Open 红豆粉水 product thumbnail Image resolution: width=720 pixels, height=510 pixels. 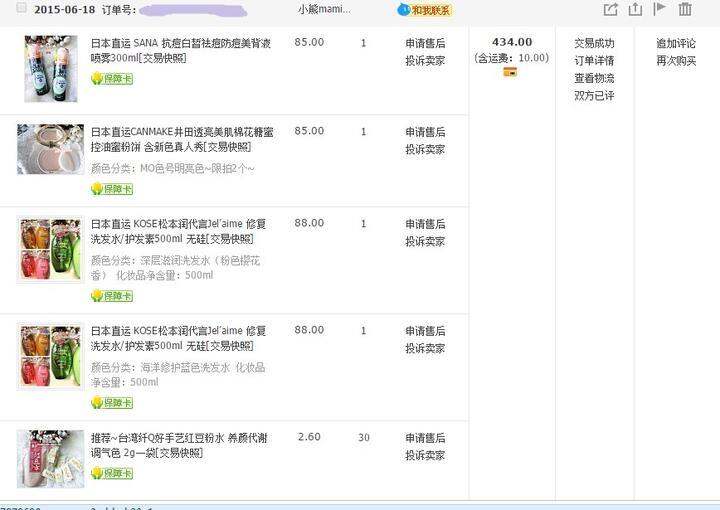pos(51,459)
